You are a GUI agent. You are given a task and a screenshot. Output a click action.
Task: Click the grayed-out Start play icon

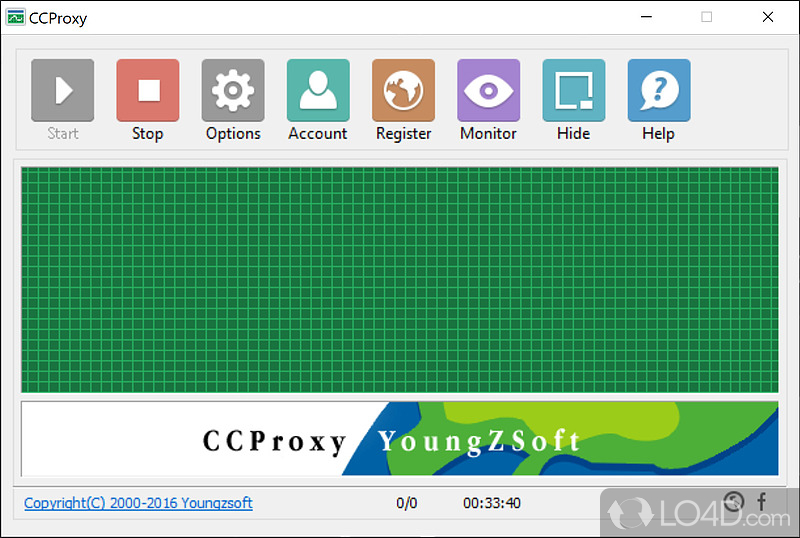pyautogui.click(x=63, y=90)
